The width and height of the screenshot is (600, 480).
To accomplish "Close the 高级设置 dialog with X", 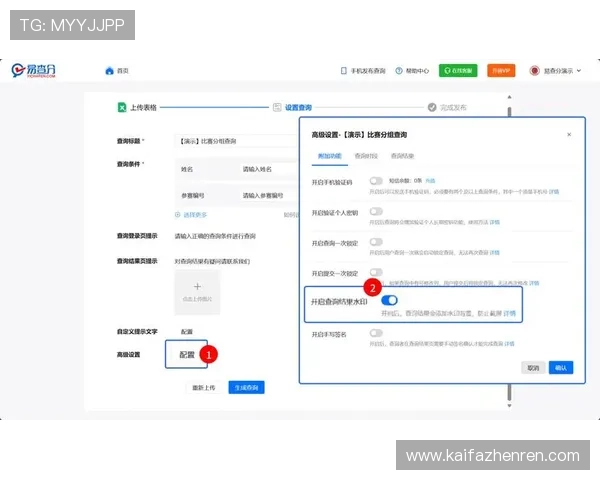I will pyautogui.click(x=569, y=135).
